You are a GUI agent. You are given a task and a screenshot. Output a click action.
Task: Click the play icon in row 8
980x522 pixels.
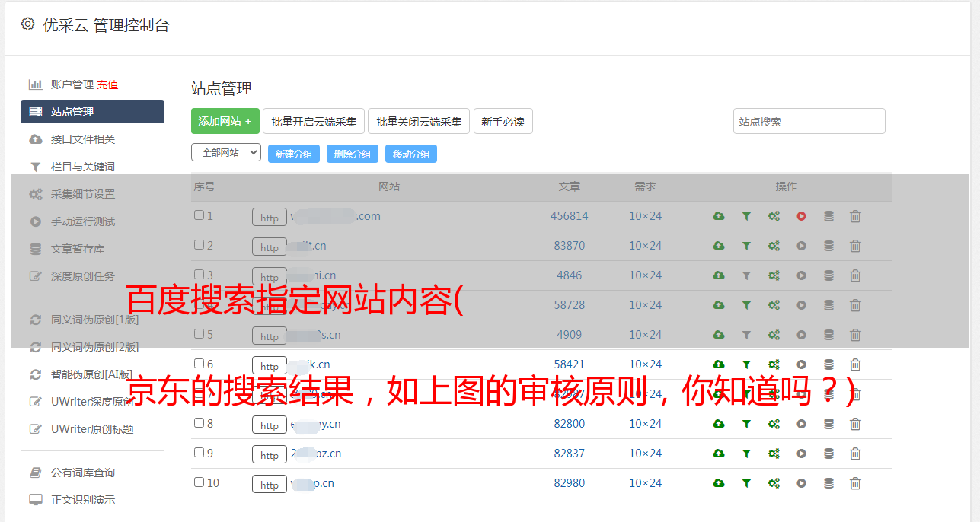click(x=801, y=424)
